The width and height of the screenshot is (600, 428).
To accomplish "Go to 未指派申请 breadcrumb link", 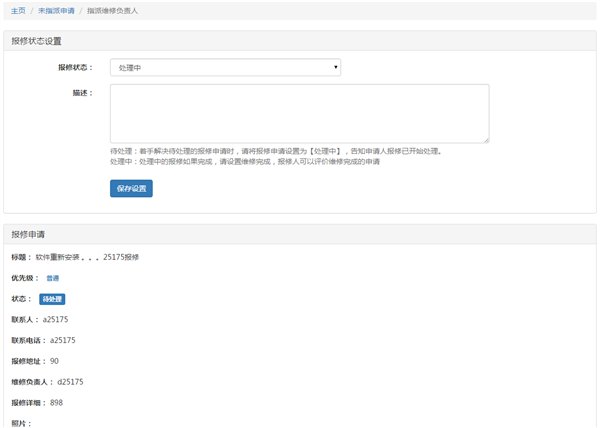I will 56,11.
